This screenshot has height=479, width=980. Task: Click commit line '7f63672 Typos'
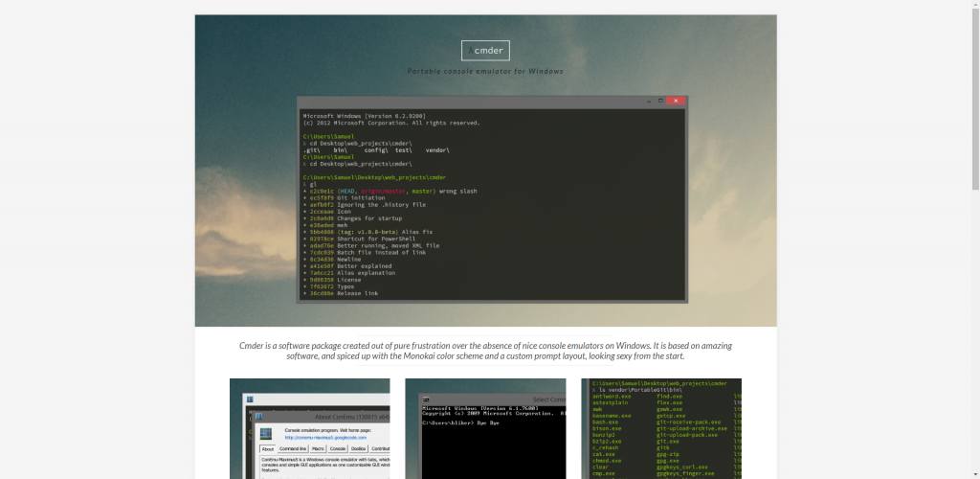coord(329,286)
